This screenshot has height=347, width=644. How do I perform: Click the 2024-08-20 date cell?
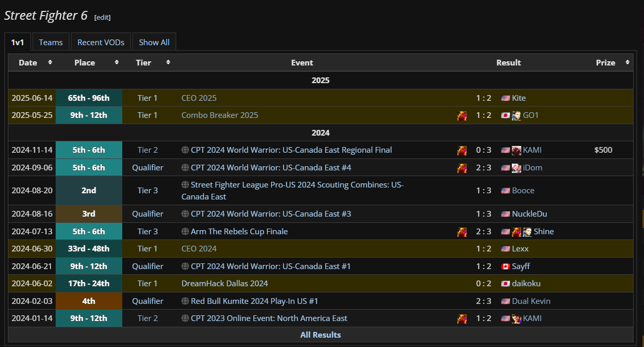tap(32, 191)
